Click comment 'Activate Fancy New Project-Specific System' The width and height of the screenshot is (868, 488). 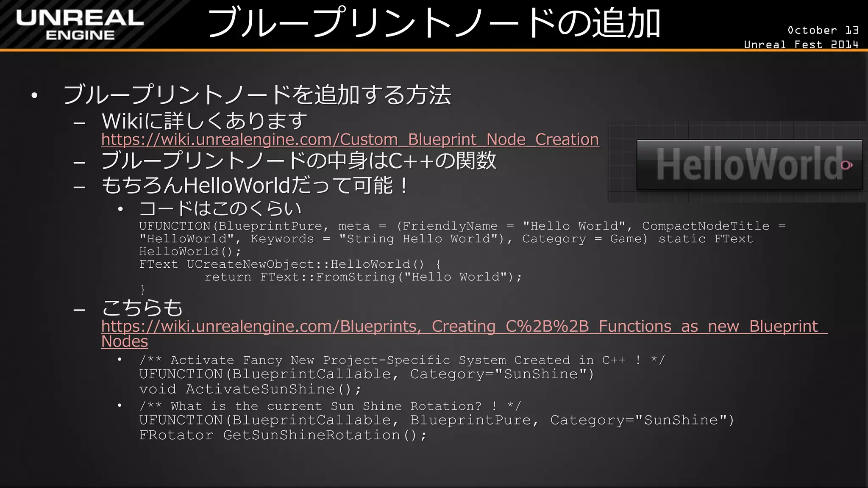402,360
